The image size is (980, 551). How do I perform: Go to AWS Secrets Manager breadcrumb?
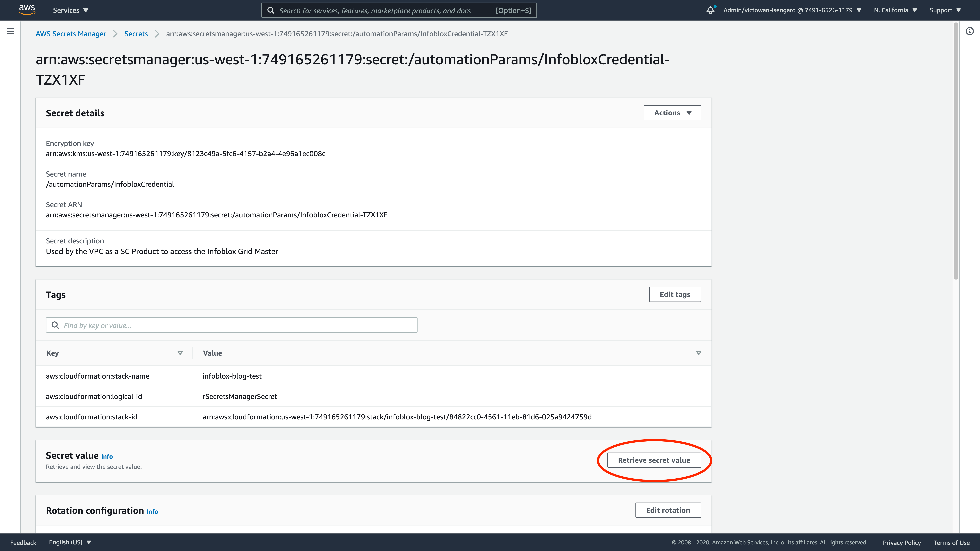(x=71, y=34)
